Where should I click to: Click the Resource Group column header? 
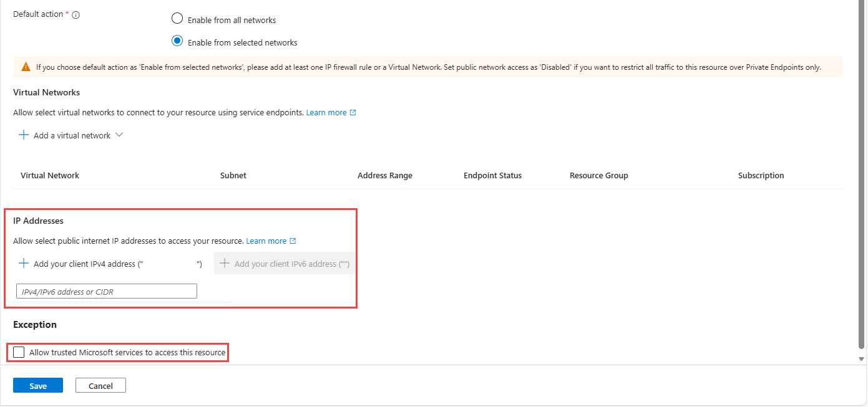tap(598, 176)
